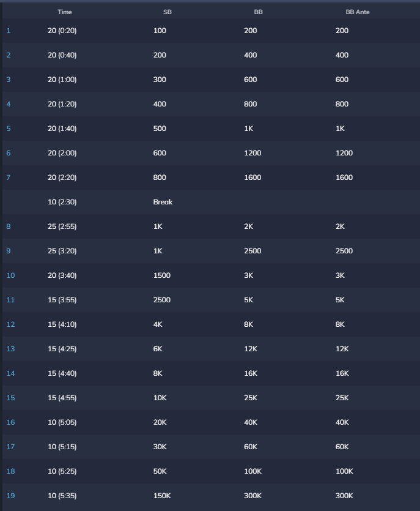
Task: Click the 10 (5:05) time cell
Action: pyautogui.click(x=62, y=422)
